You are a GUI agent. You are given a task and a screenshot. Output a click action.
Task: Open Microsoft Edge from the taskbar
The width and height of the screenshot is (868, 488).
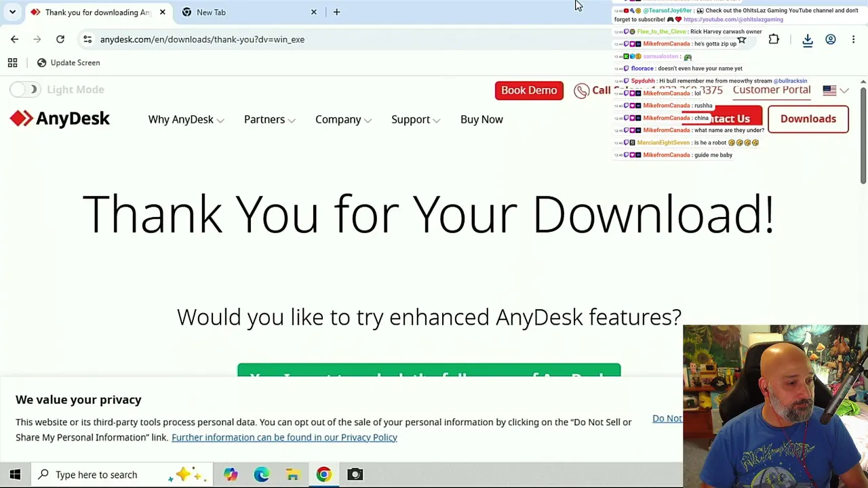coord(262,474)
